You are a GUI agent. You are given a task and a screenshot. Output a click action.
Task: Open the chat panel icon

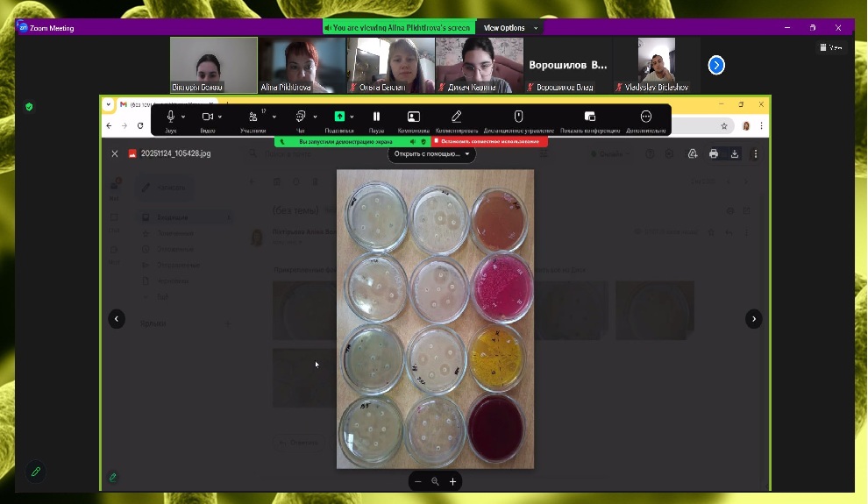(300, 116)
